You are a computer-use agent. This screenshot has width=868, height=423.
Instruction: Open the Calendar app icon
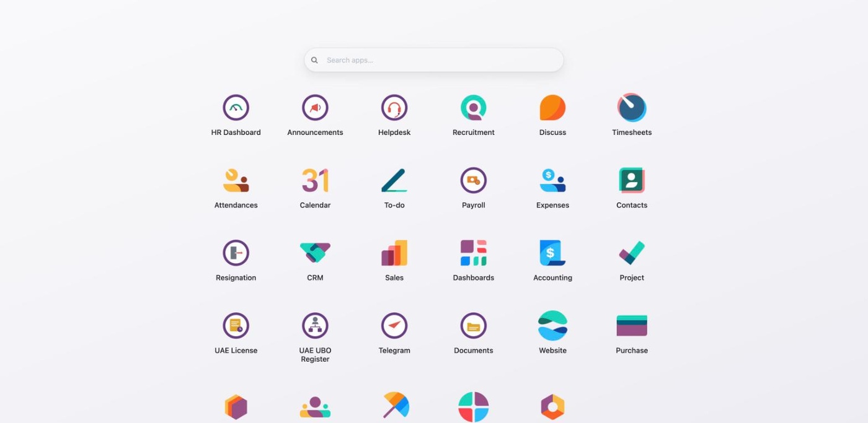click(x=315, y=180)
